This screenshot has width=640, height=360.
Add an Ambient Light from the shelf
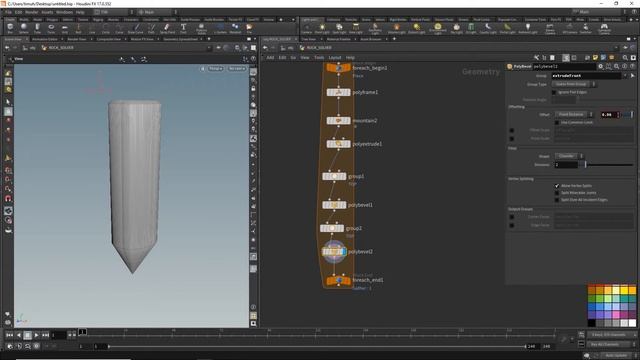(528, 29)
